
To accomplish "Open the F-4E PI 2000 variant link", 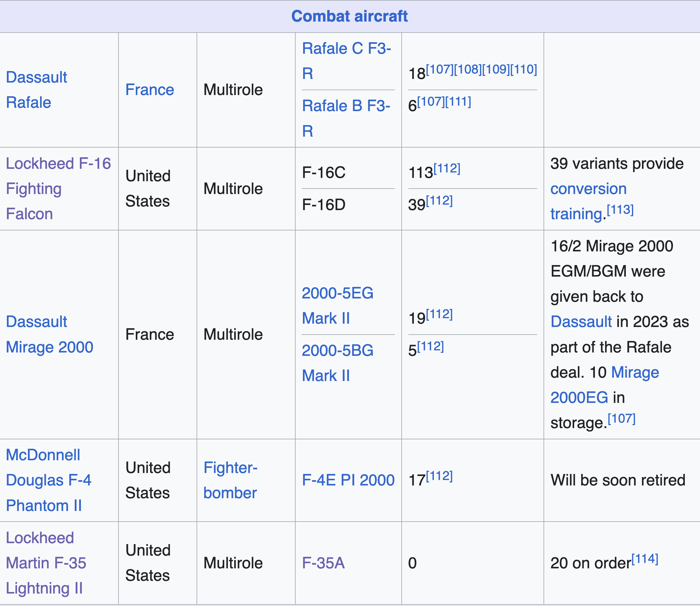I will point(348,480).
